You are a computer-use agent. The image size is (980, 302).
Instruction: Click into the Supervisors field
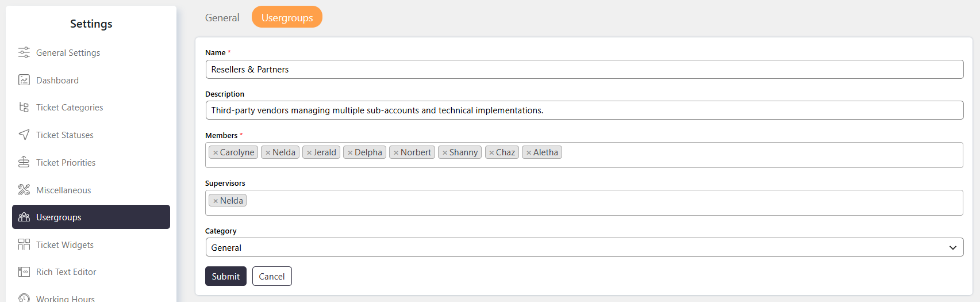[x=584, y=202]
